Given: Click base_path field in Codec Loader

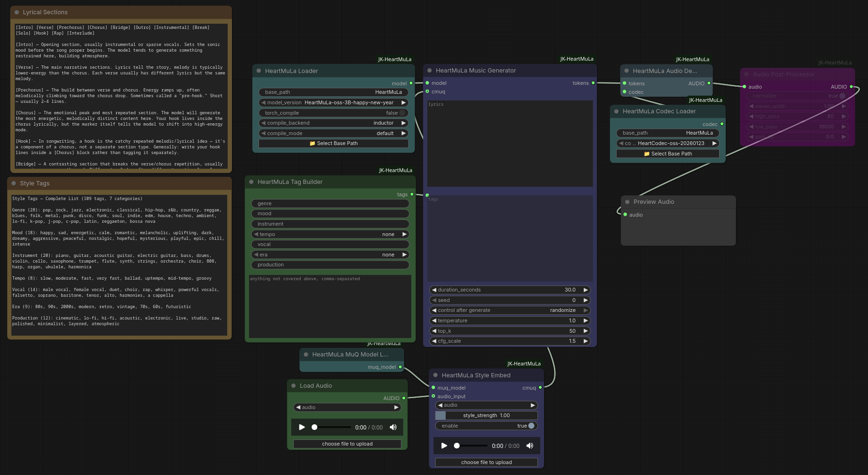Looking at the screenshot, I should (668, 133).
